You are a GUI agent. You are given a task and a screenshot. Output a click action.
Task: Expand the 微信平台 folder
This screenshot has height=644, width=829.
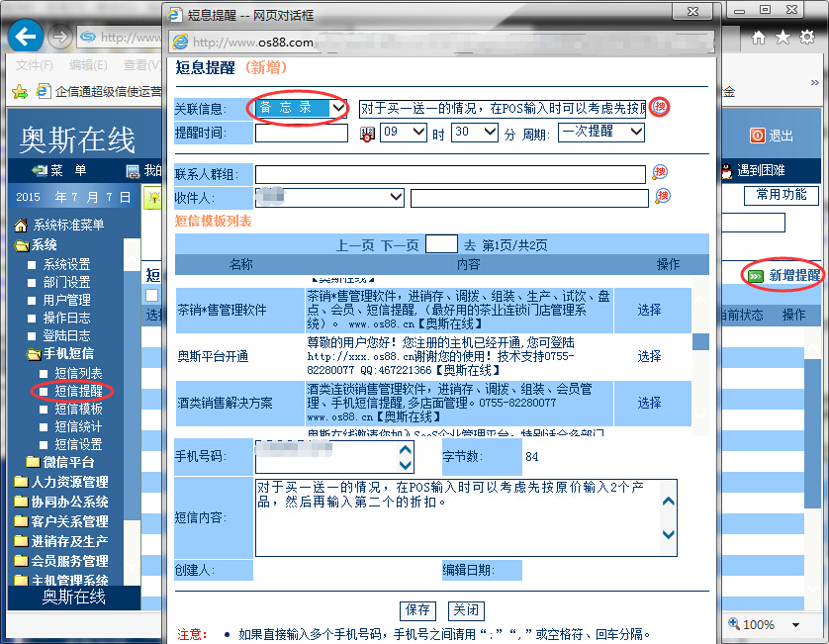point(34,462)
